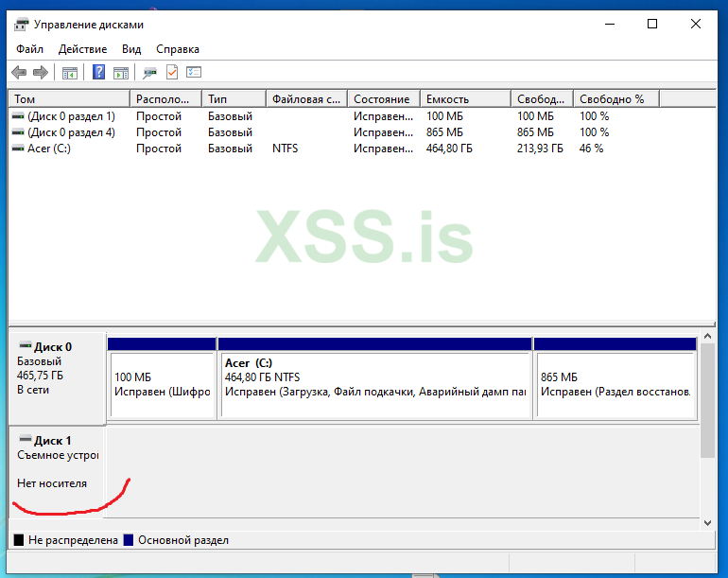Image resolution: width=728 pixels, height=578 pixels.
Task: Click drive icon of Диск 0 раздел 4 row
Action: (x=18, y=131)
